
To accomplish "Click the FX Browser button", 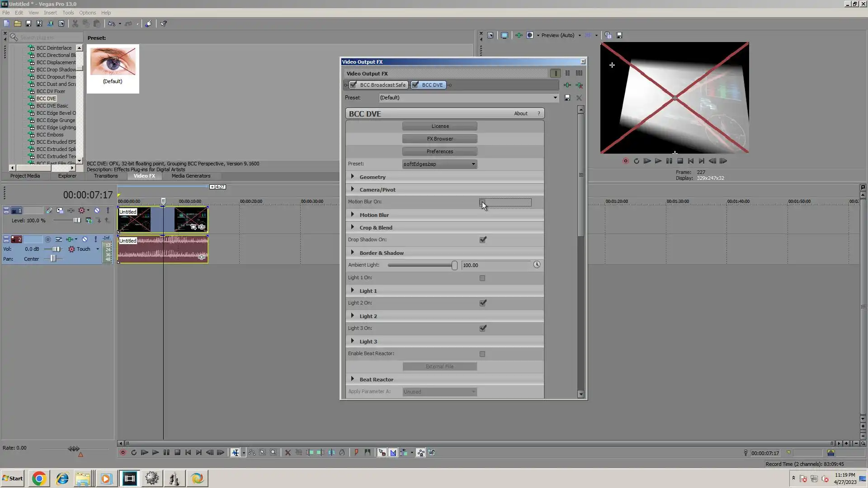I will tap(439, 139).
